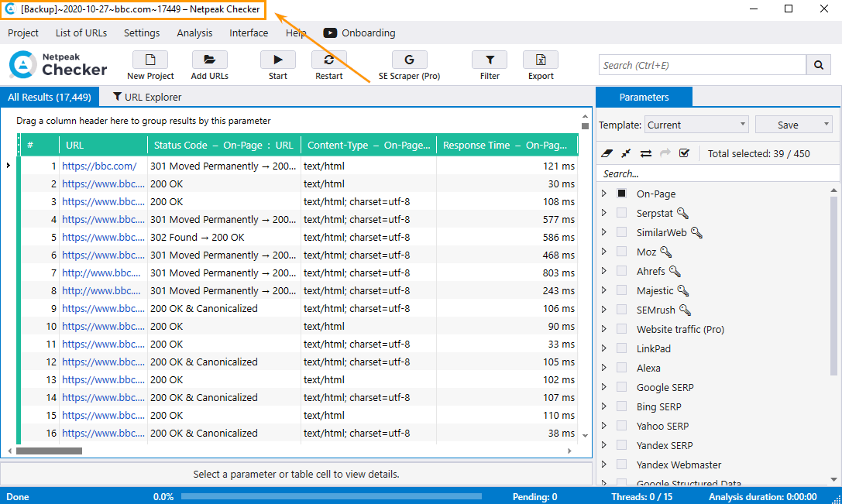Click the check-all icon beside Total selected
This screenshot has height=504, width=842.
tap(684, 153)
